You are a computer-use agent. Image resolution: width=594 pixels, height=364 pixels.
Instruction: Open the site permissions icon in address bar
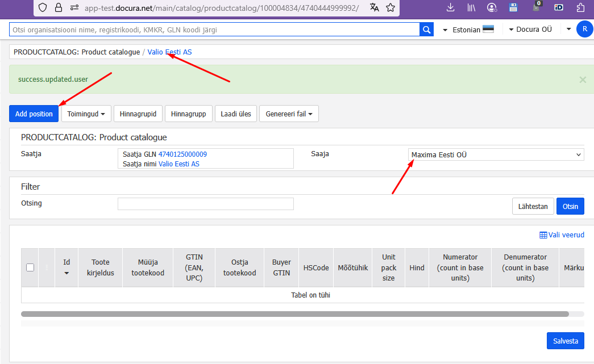tap(74, 7)
